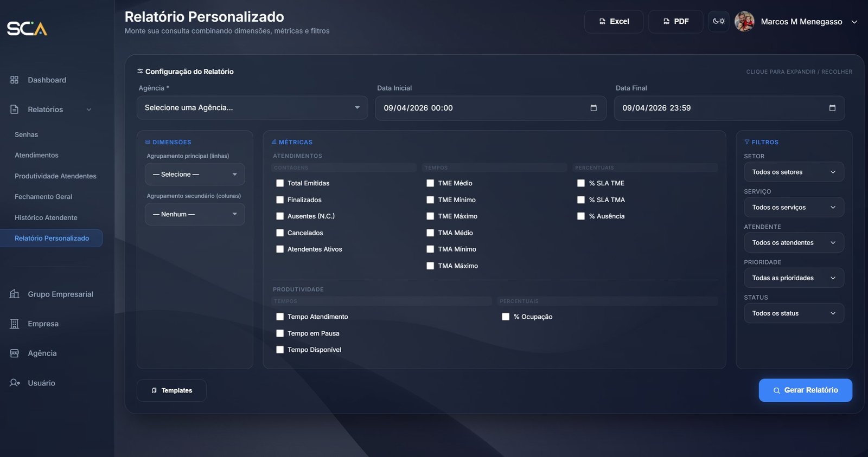Open calendar picker for Data Inicial
The image size is (868, 457).
593,108
